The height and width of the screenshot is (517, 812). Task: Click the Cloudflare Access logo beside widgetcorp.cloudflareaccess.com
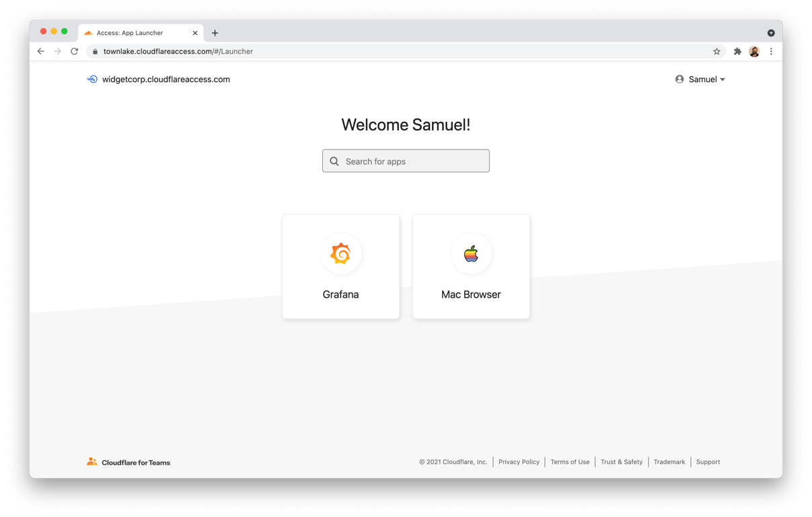pyautogui.click(x=91, y=79)
